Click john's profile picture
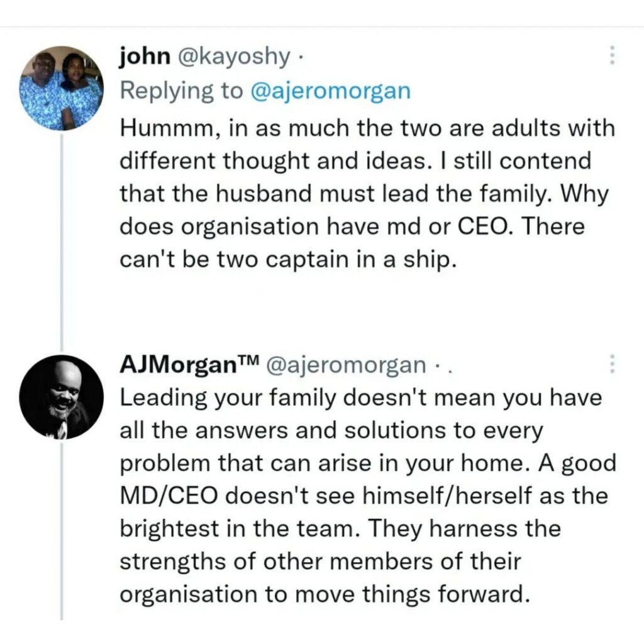Screen dimensions: 644x644 [x=60, y=87]
